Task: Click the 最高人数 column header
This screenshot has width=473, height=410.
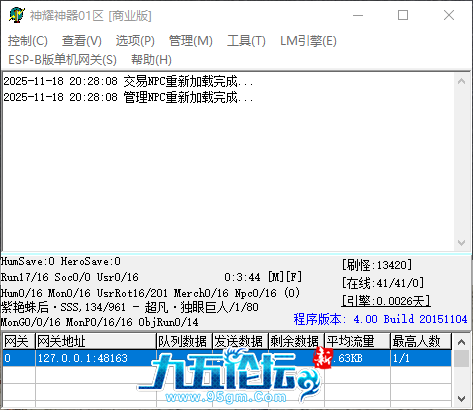Action: coord(421,341)
